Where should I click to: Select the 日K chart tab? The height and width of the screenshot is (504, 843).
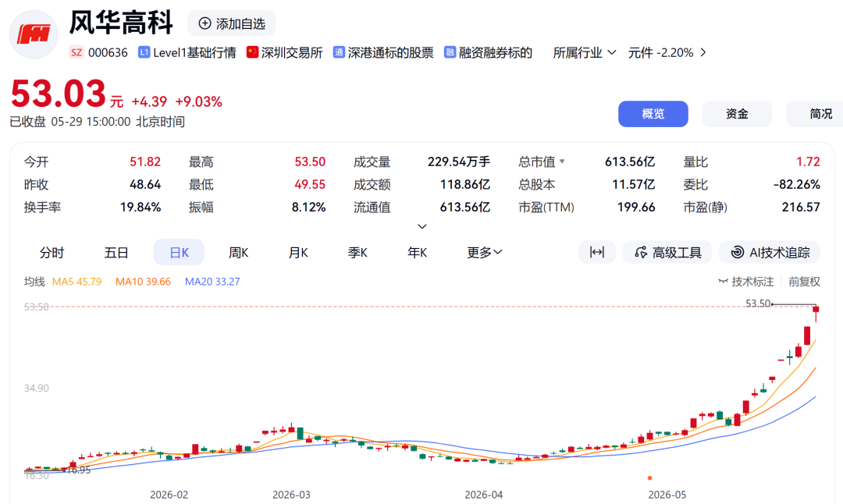pyautogui.click(x=179, y=252)
